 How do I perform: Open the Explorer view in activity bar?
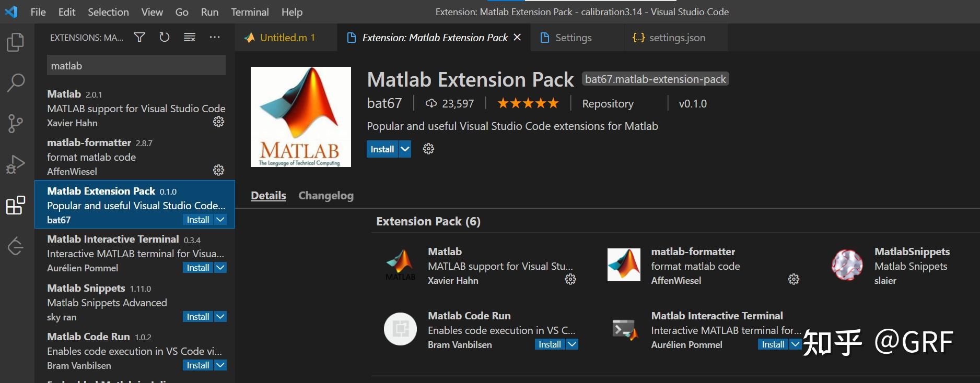[x=16, y=43]
